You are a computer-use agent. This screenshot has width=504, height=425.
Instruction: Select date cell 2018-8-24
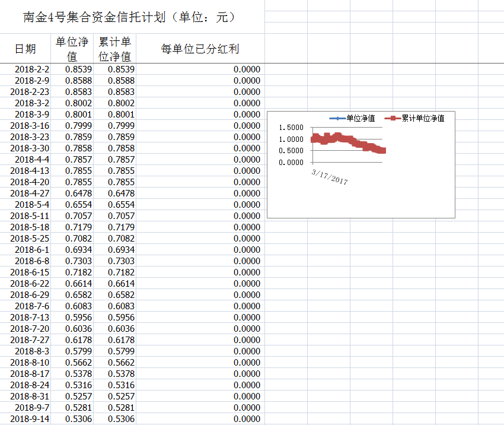25,385
